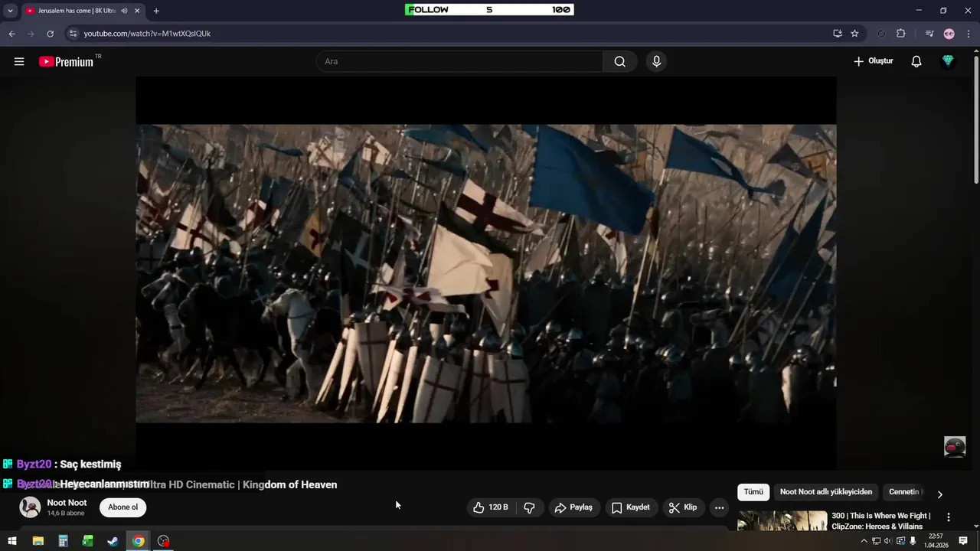Screen dimensions: 980x551
Task: Click the youtube.com address bar URL
Action: pos(147,34)
